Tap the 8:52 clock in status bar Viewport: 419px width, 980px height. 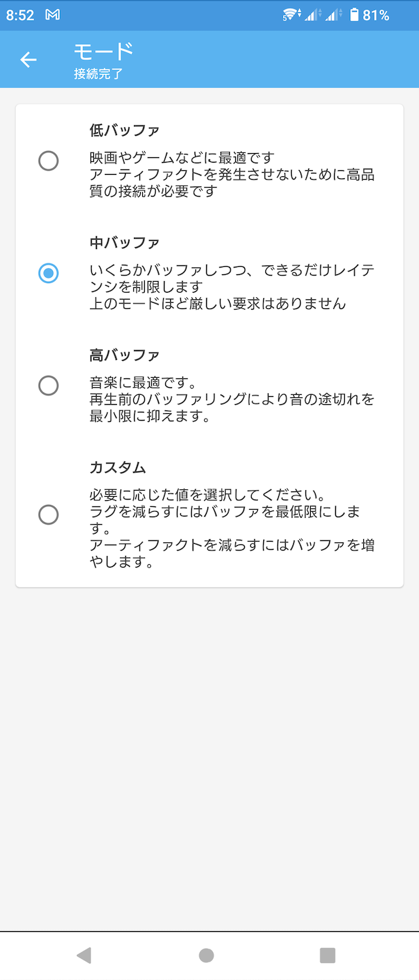[x=20, y=15]
